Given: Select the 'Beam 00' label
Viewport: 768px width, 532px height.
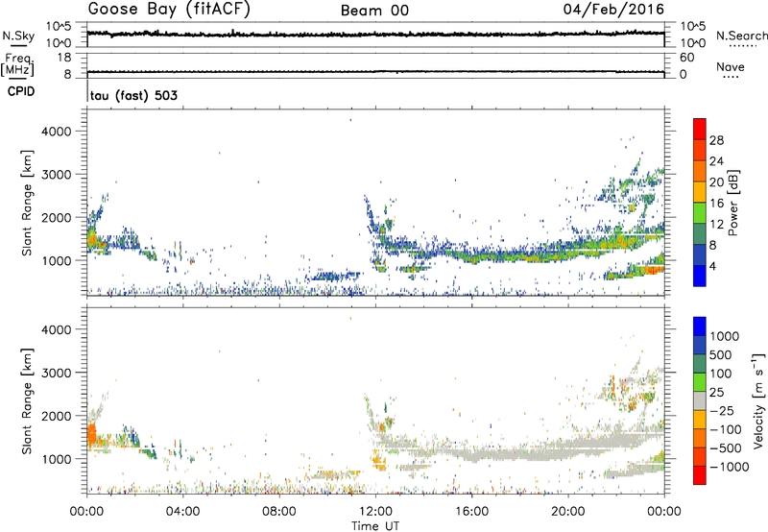Looking at the screenshot, I should 374,11.
